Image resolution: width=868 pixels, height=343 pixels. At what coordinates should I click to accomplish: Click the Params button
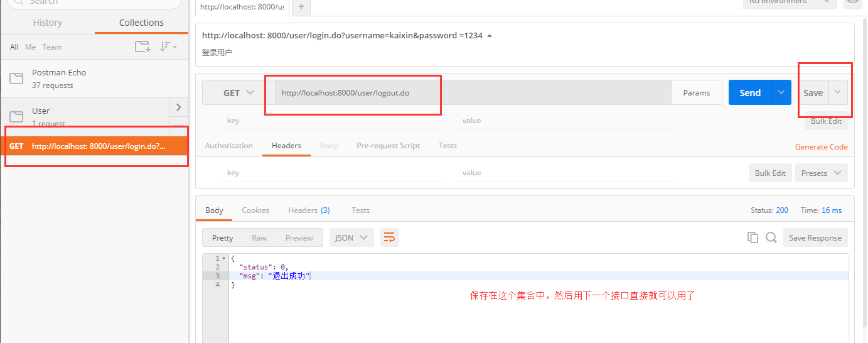coord(697,92)
